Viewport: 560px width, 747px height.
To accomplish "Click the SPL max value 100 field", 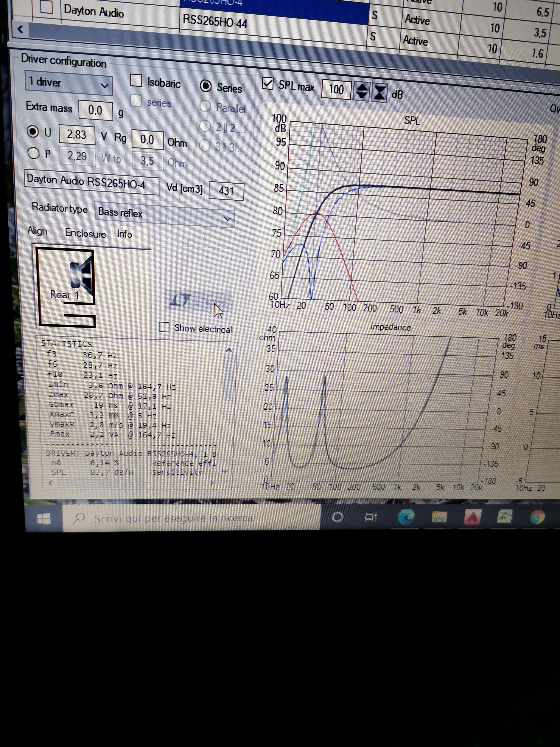I will click(x=337, y=89).
